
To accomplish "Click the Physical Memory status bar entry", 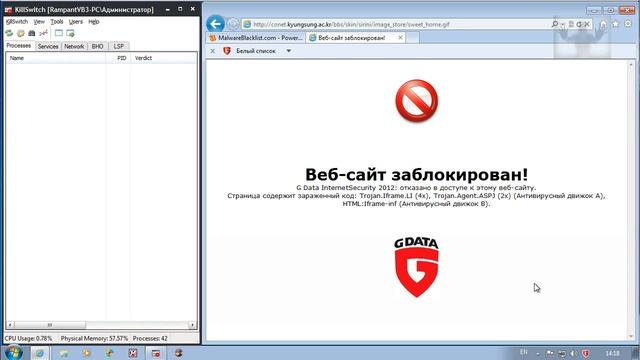I will click(x=94, y=338).
